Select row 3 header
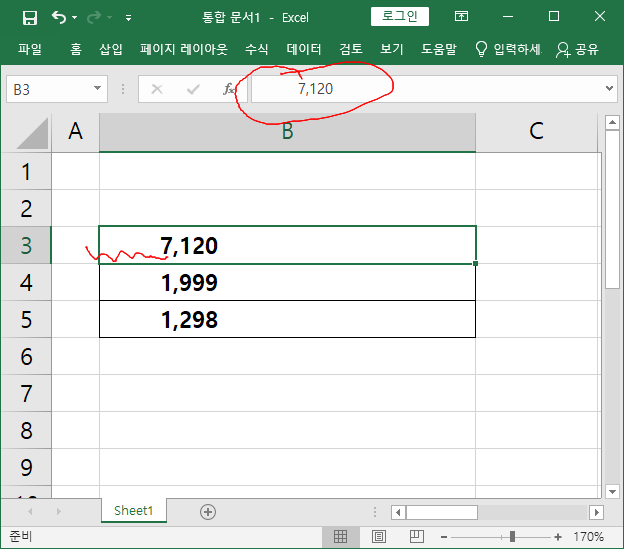 (x=26, y=245)
